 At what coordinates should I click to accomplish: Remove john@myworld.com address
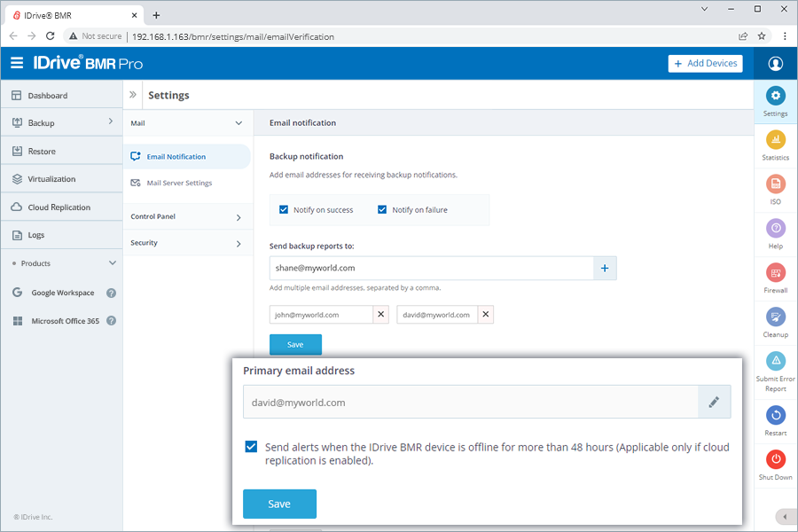pyautogui.click(x=380, y=315)
